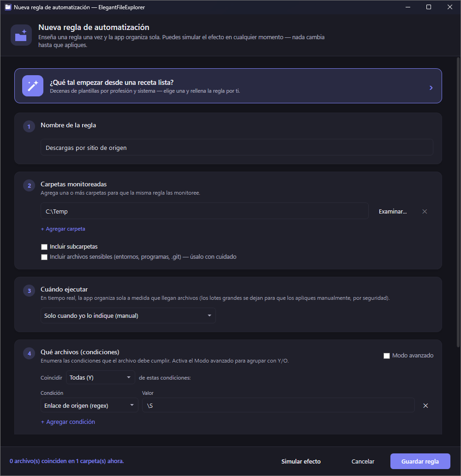Click Examinar... to browse for folder
The image size is (461, 476).
pyautogui.click(x=393, y=212)
